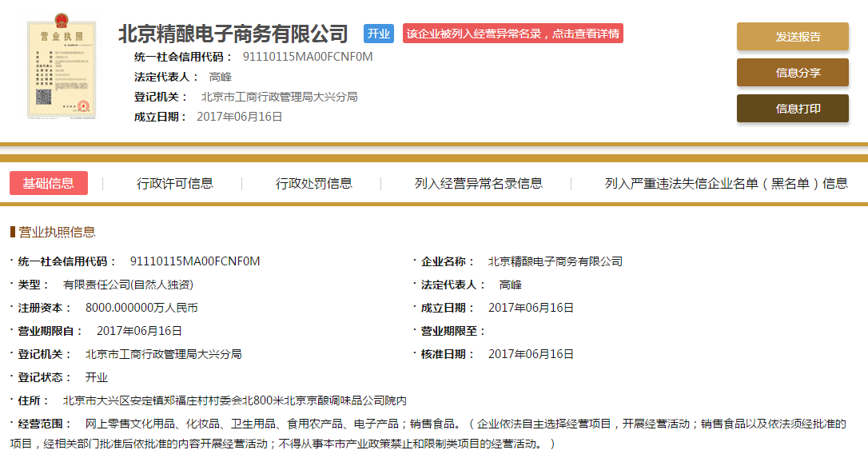Click the 发送报告 button
Screen dimensions: 868x466
coord(792,37)
